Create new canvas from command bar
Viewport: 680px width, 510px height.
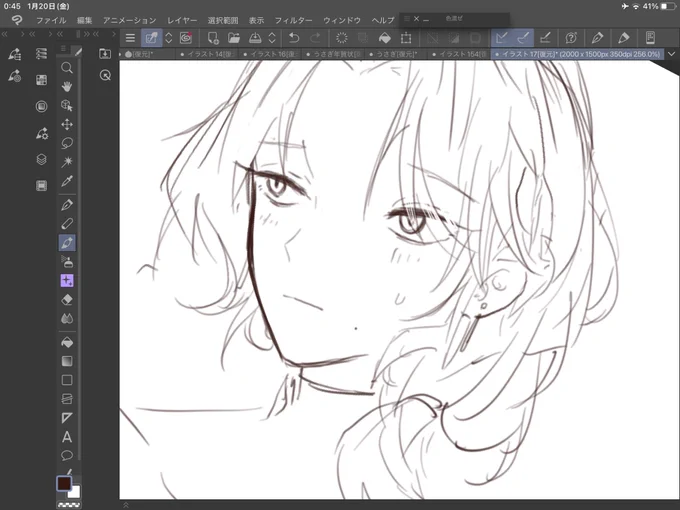coord(212,38)
